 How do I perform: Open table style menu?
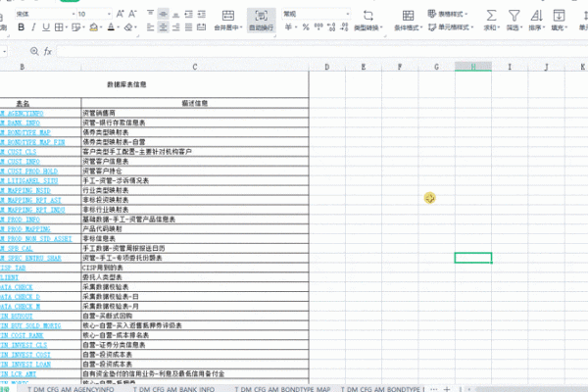(x=448, y=14)
